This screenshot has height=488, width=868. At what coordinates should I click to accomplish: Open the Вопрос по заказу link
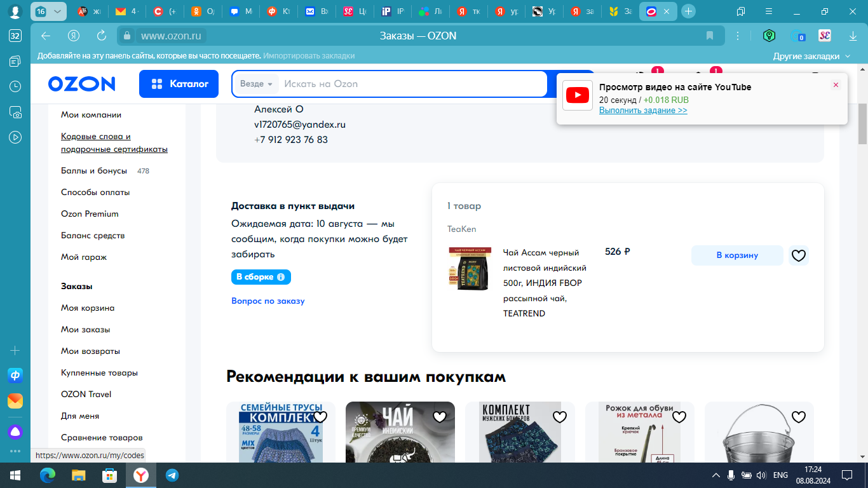click(268, 301)
